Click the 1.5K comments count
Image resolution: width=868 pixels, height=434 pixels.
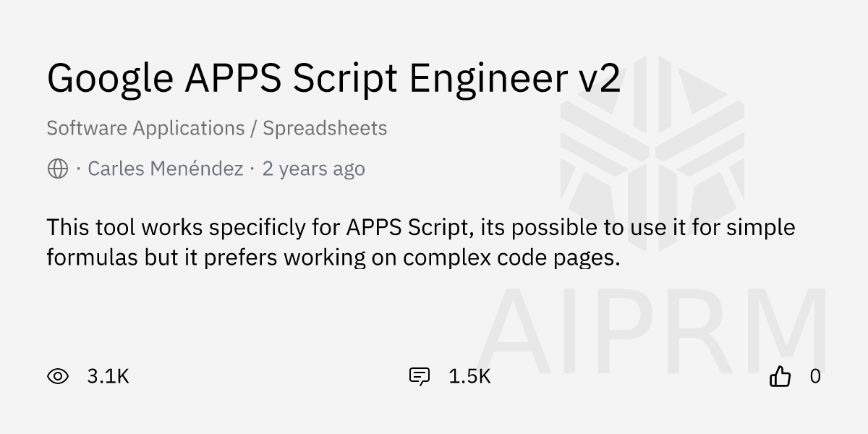coord(469,376)
